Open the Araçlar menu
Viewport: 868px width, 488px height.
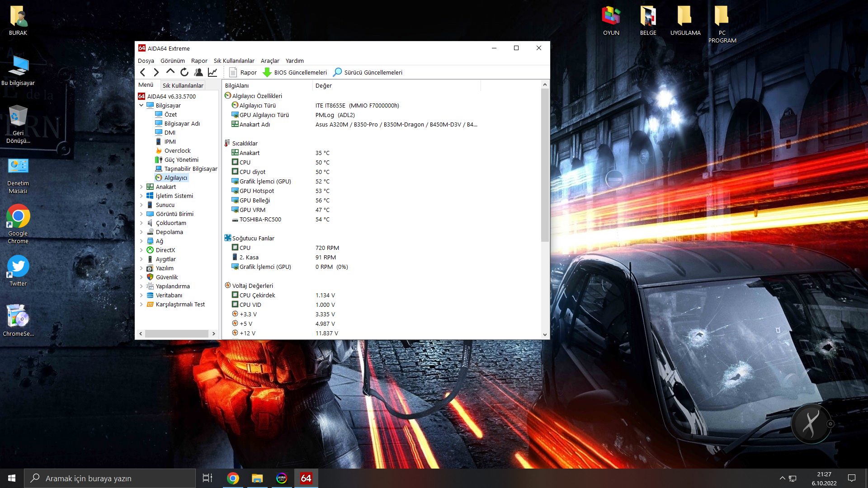click(x=269, y=61)
